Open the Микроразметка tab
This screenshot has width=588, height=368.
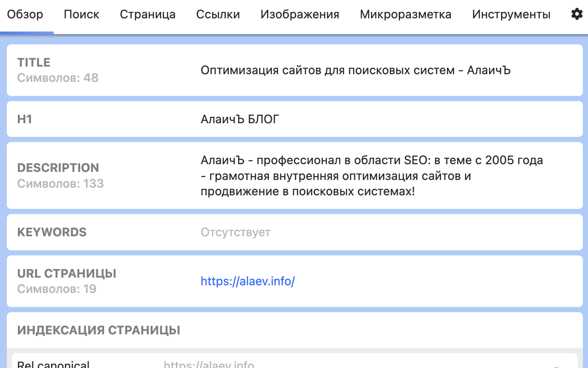coord(406,14)
